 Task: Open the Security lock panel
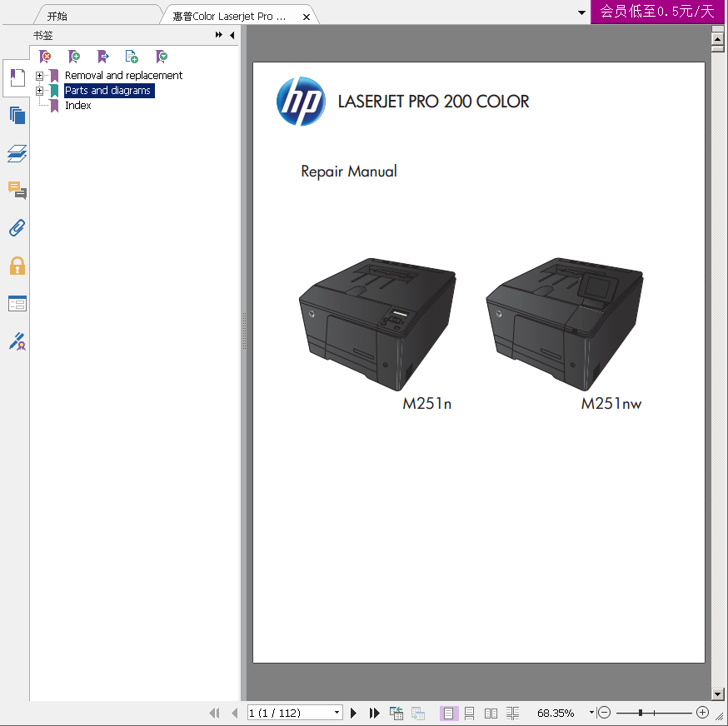pyautogui.click(x=17, y=266)
